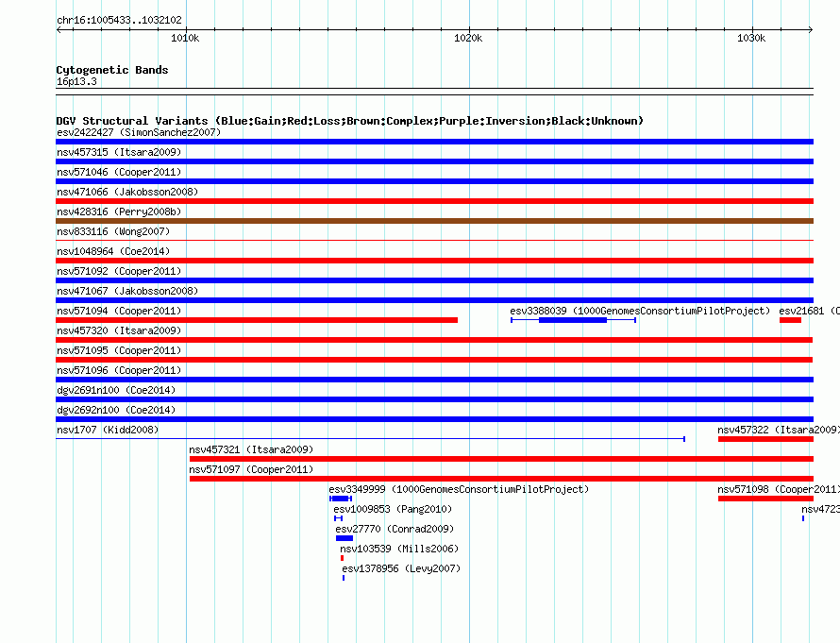The width and height of the screenshot is (840, 643).
Task: Select the nsv471067 (Jakobsson2008) label
Action: click(127, 291)
